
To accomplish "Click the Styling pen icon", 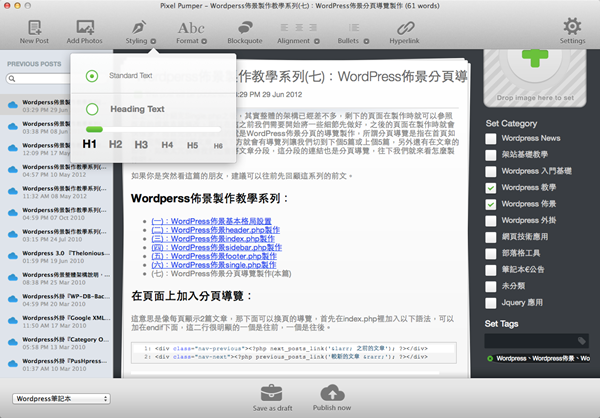I will tap(139, 28).
